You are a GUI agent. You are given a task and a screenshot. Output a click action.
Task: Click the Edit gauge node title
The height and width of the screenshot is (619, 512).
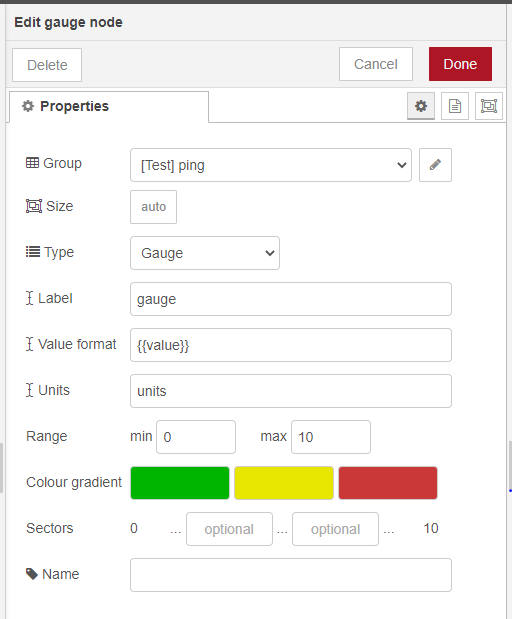pos(68,22)
